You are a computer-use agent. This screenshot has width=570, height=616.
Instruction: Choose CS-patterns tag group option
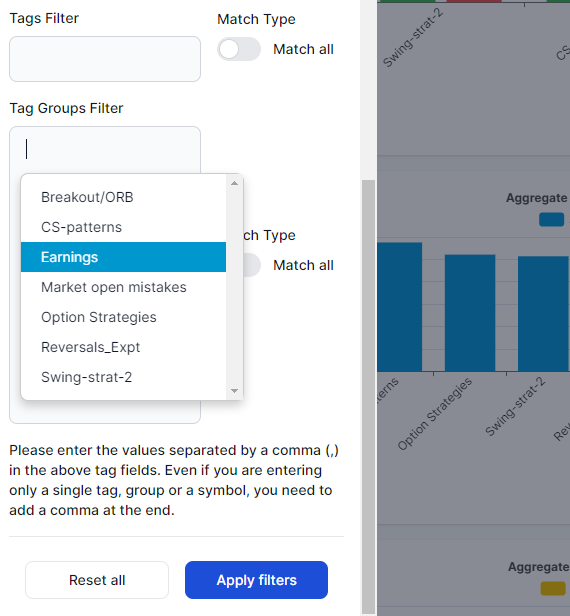(123, 227)
